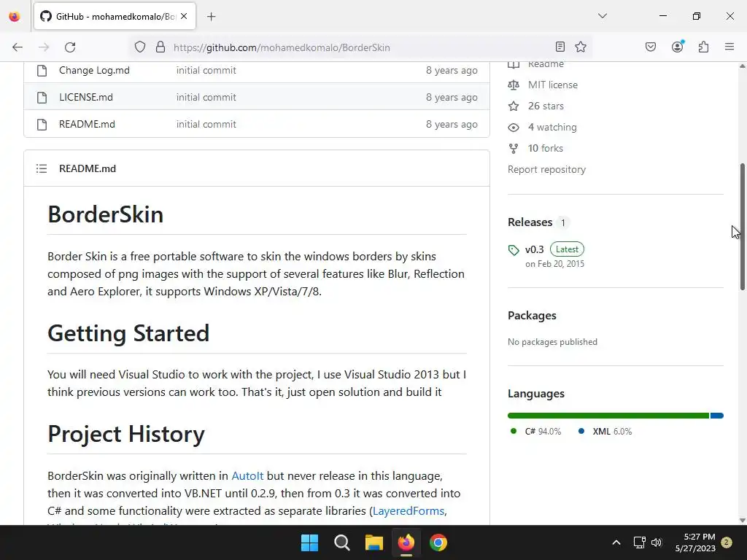Open the LICENSE.md file
This screenshot has height=560, width=747.
86,97
